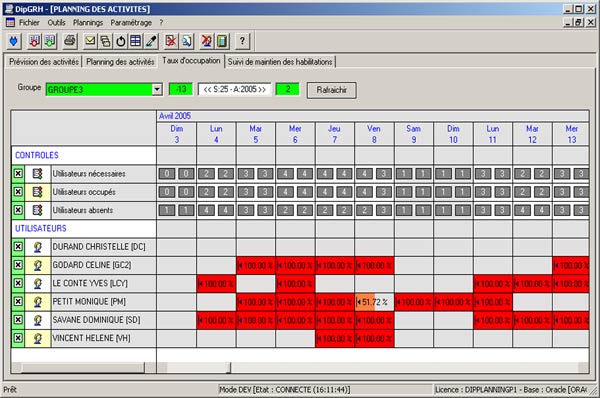Click the document search magnifier icon

187,41
